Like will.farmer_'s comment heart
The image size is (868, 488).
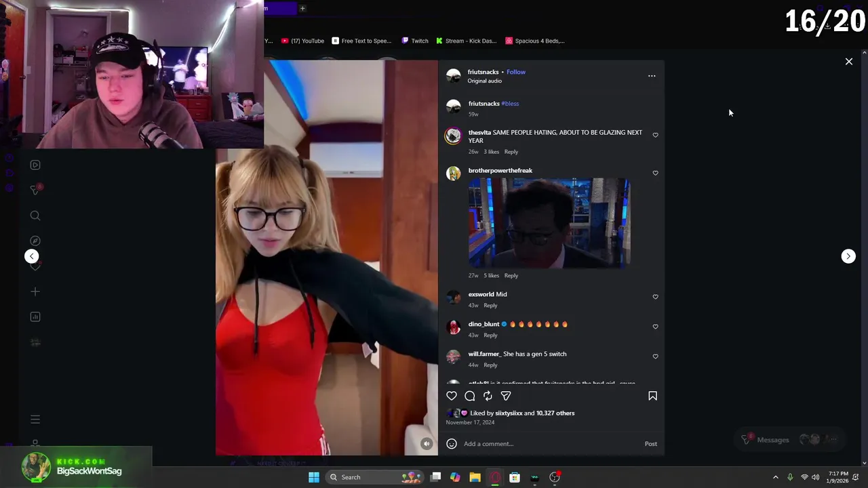(x=655, y=357)
